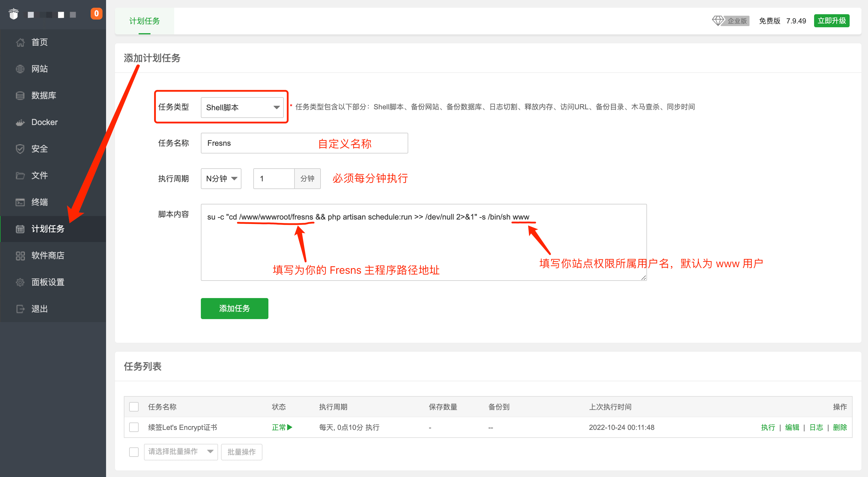
Task: Open 面板设置 in the sidebar
Action: coord(53,282)
